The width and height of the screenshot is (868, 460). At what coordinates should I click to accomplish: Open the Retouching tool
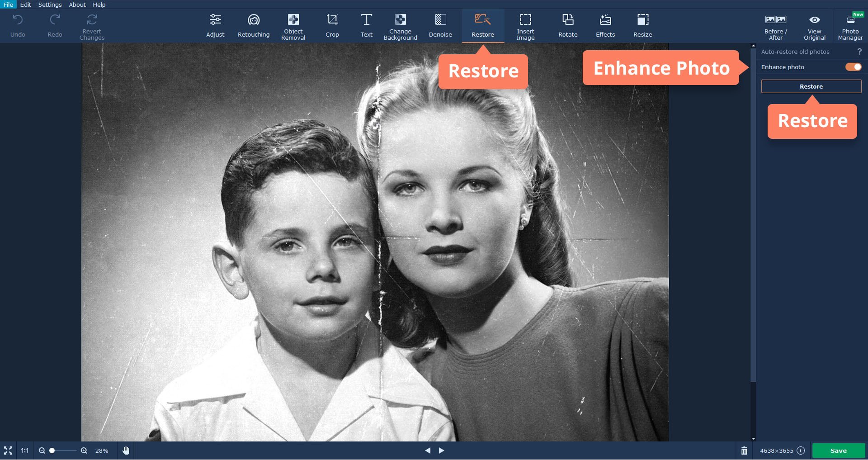254,26
